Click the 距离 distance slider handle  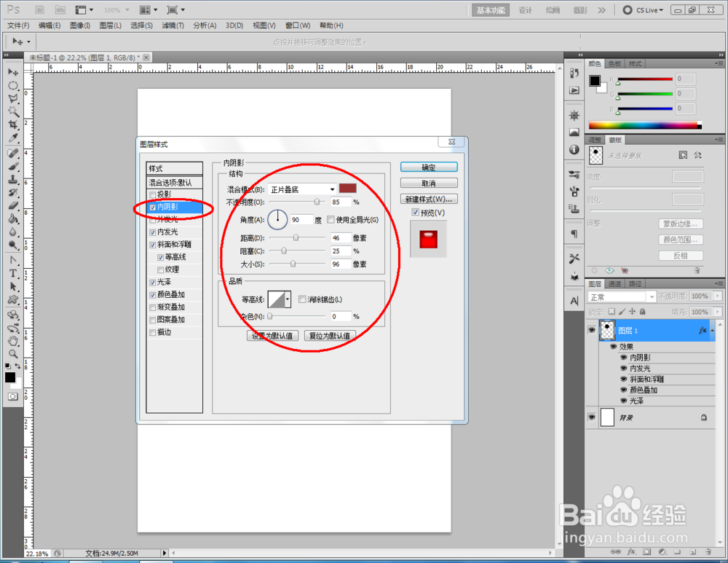click(296, 238)
